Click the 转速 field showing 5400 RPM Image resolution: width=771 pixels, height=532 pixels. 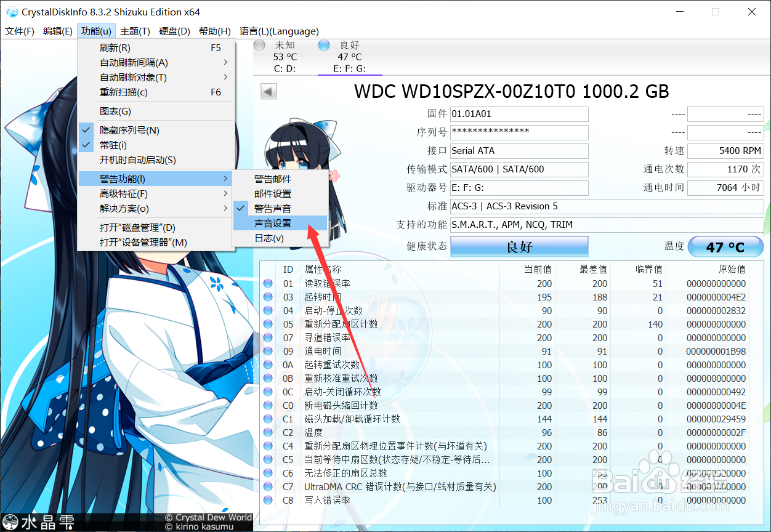tap(725, 151)
